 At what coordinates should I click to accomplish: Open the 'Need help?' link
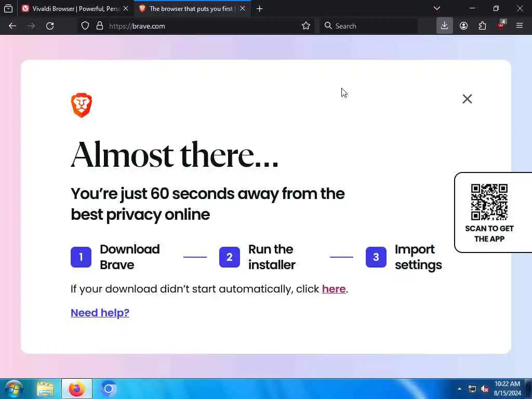pyautogui.click(x=100, y=312)
